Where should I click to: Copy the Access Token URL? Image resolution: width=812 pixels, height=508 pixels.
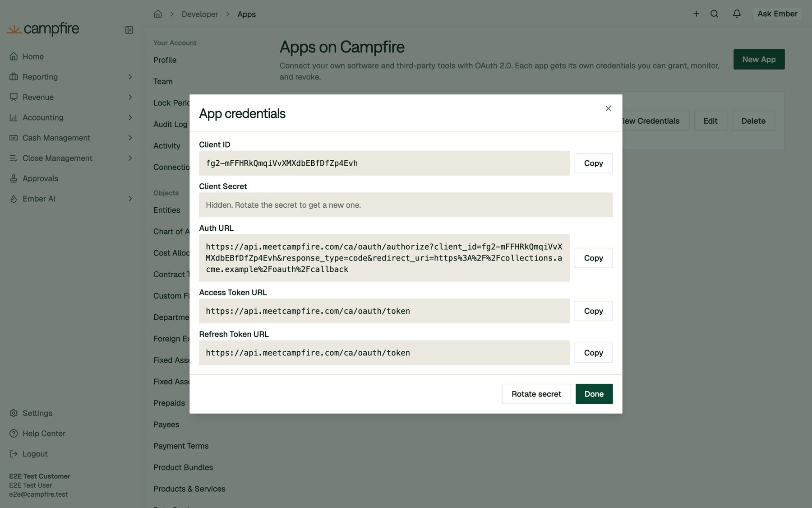point(593,311)
